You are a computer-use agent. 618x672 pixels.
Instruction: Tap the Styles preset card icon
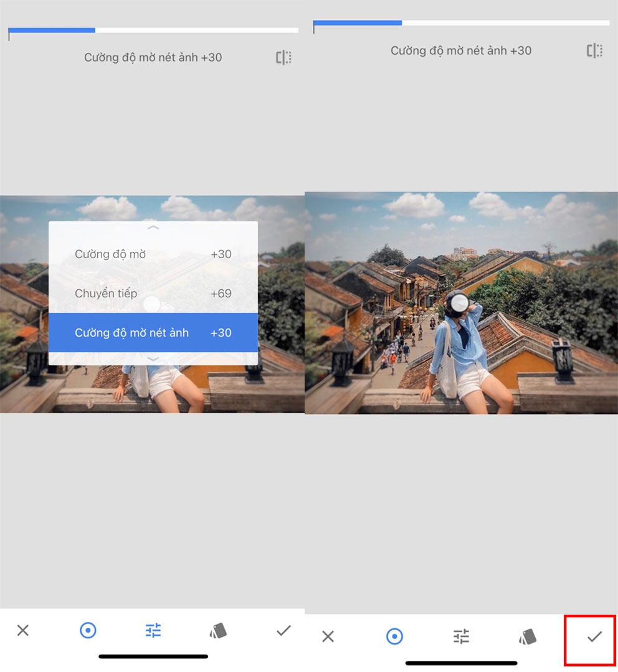217,631
